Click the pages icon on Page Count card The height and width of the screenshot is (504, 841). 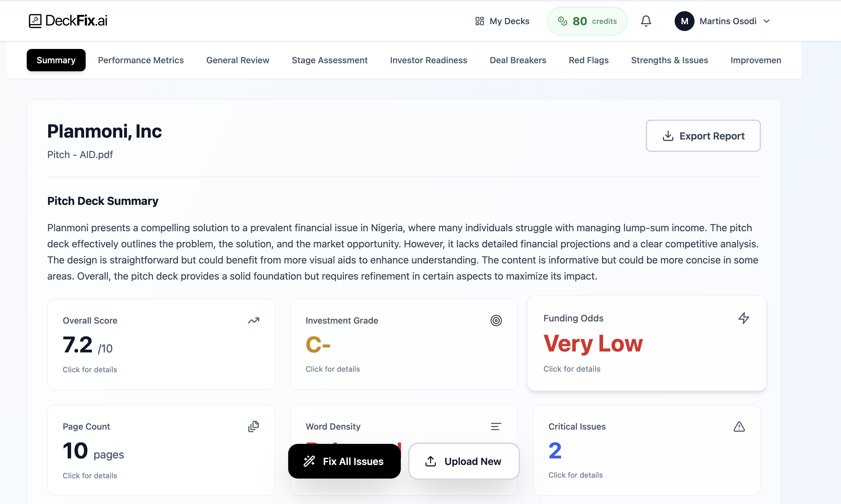[x=254, y=426]
